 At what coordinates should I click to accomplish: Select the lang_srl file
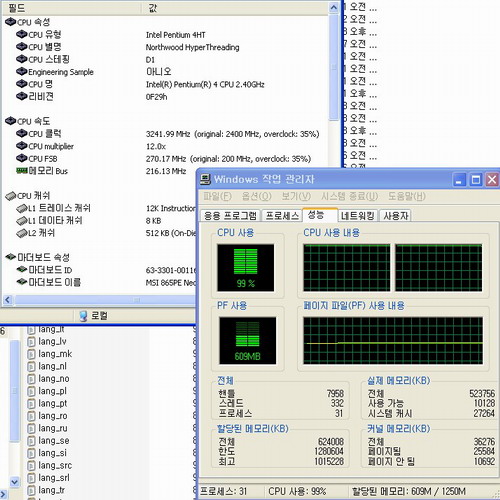point(49,478)
